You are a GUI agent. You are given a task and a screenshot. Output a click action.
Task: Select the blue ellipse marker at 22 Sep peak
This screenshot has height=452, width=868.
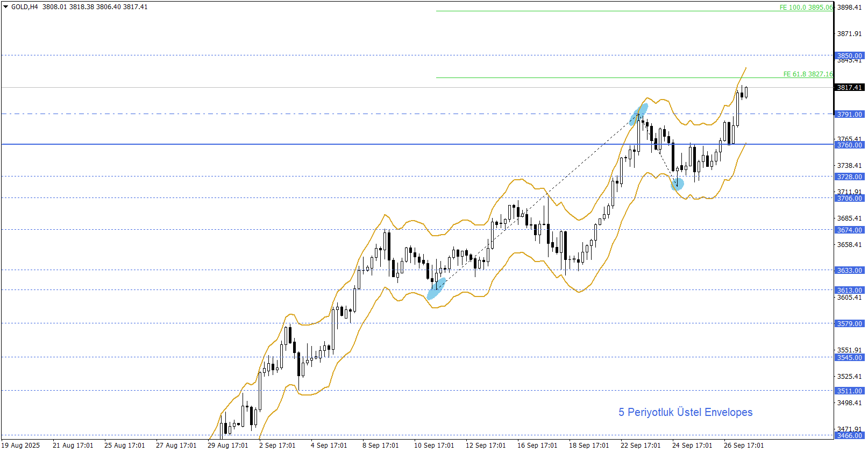pyautogui.click(x=639, y=115)
